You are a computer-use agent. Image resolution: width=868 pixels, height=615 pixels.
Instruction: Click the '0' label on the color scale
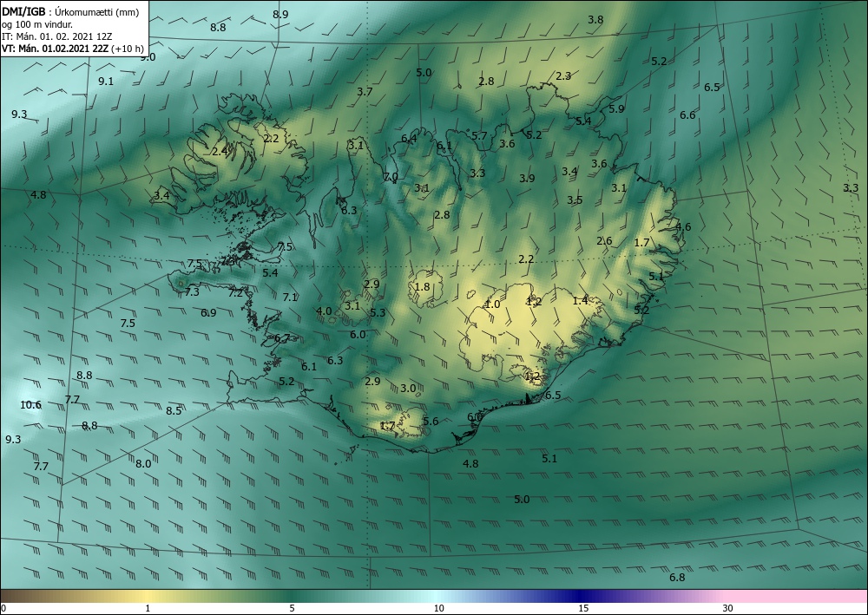(x=3, y=608)
